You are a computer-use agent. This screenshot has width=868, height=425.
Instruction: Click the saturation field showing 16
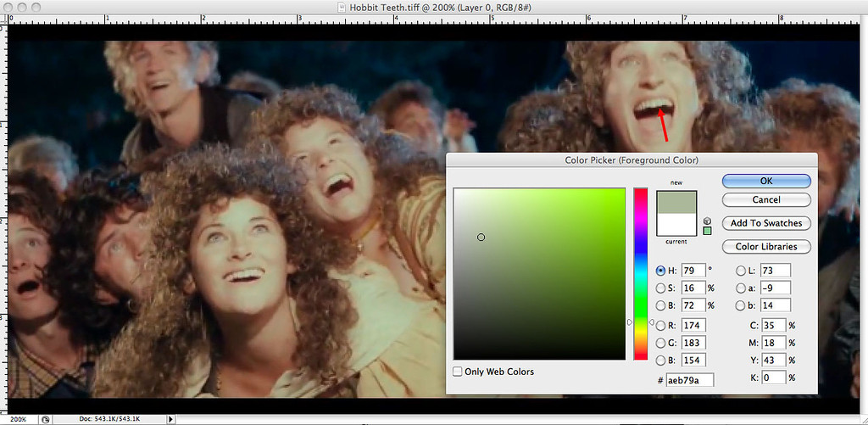[x=693, y=288]
